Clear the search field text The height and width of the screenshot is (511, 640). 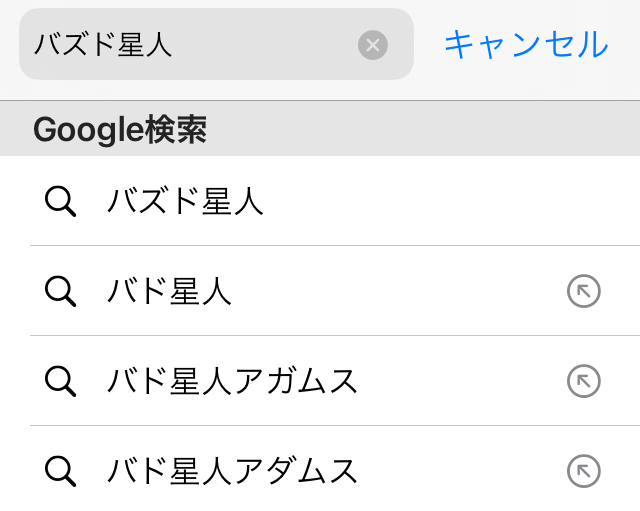coord(373,45)
